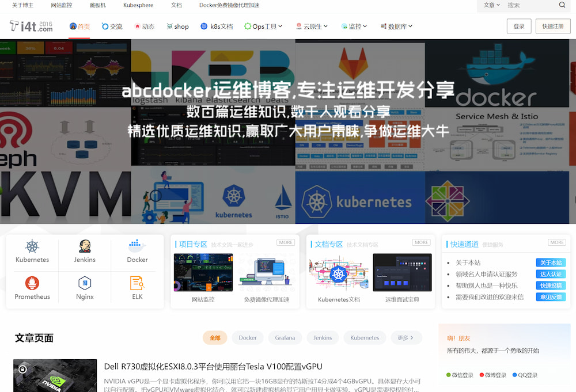
Task: Click inside the 搜索 input field
Action: 530,5
